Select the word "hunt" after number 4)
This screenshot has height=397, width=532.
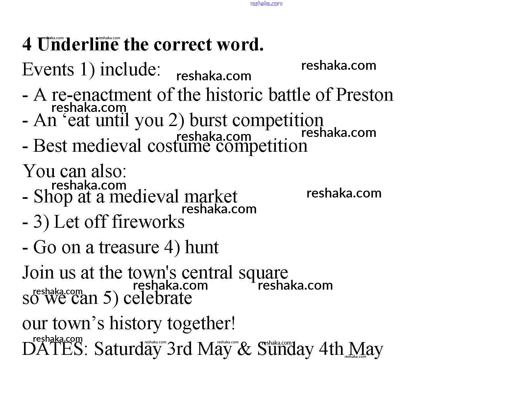202,247
